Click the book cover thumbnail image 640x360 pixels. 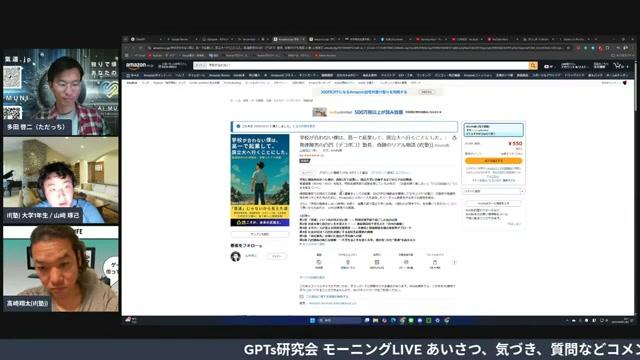260,180
